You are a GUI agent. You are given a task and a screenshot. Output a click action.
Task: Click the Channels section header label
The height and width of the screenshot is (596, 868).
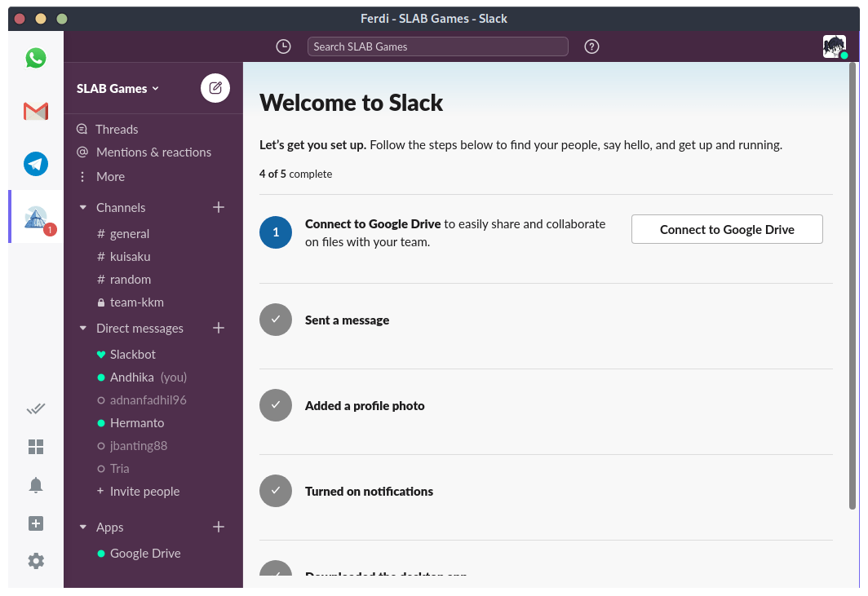click(121, 208)
